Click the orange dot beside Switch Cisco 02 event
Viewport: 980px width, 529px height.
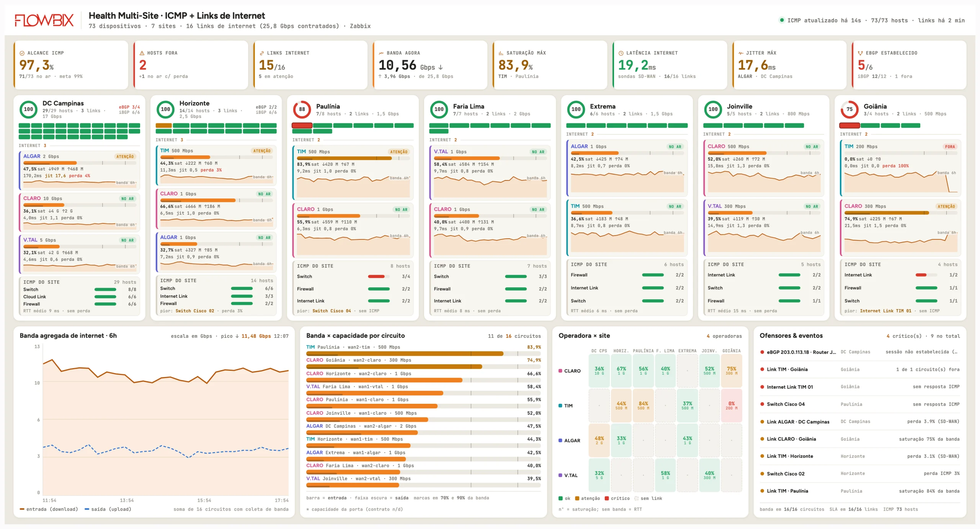tap(762, 474)
